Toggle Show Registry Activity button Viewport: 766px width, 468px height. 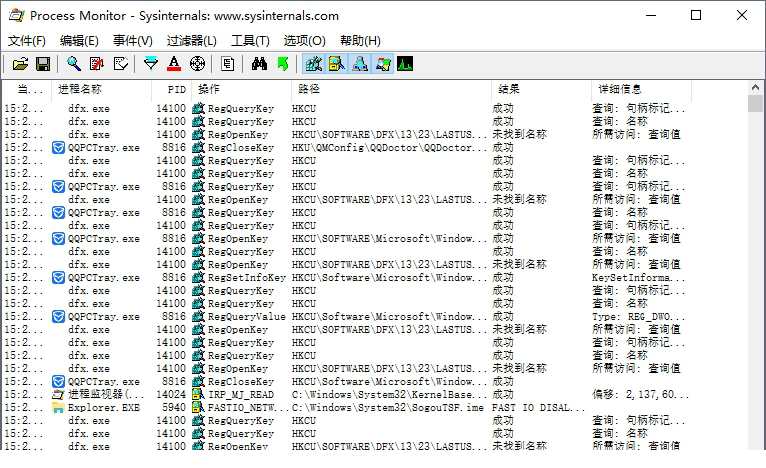coord(314,64)
